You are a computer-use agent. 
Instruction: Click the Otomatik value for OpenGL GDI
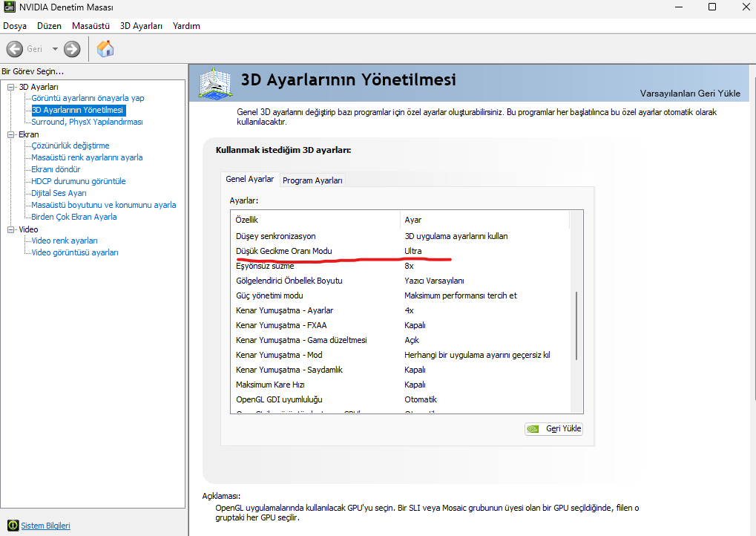(421, 400)
